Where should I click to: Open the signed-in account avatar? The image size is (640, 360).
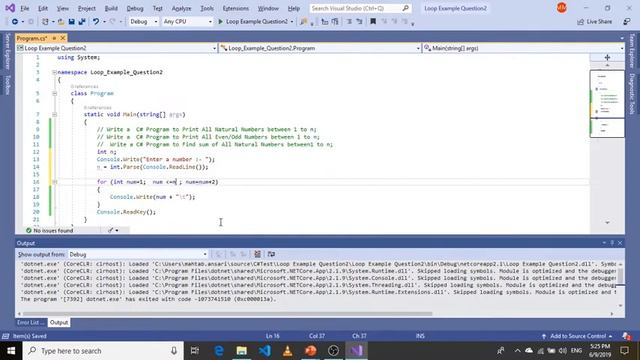click(562, 8)
